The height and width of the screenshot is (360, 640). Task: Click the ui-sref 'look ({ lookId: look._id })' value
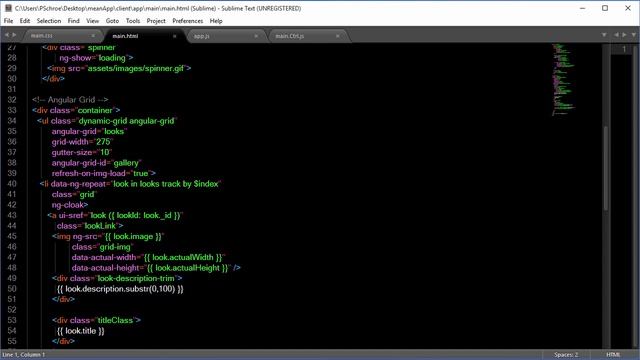[x=135, y=215]
